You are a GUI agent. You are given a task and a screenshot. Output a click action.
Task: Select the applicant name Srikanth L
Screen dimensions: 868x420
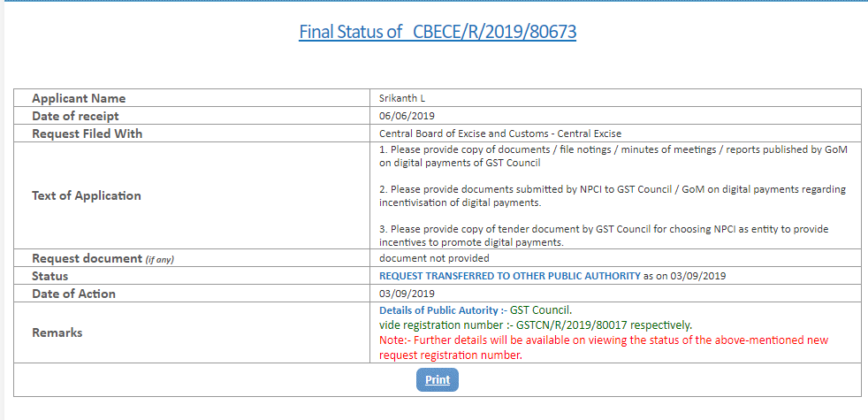pos(402,98)
